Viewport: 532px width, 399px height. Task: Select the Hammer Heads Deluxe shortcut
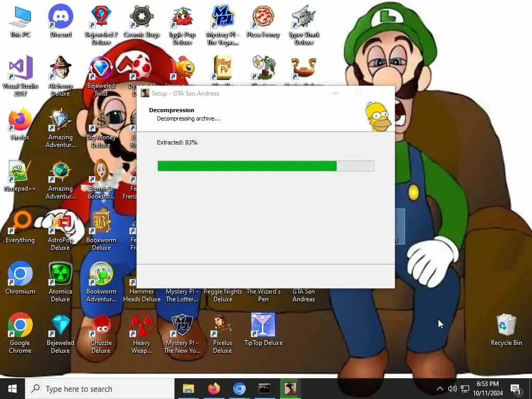(x=141, y=295)
